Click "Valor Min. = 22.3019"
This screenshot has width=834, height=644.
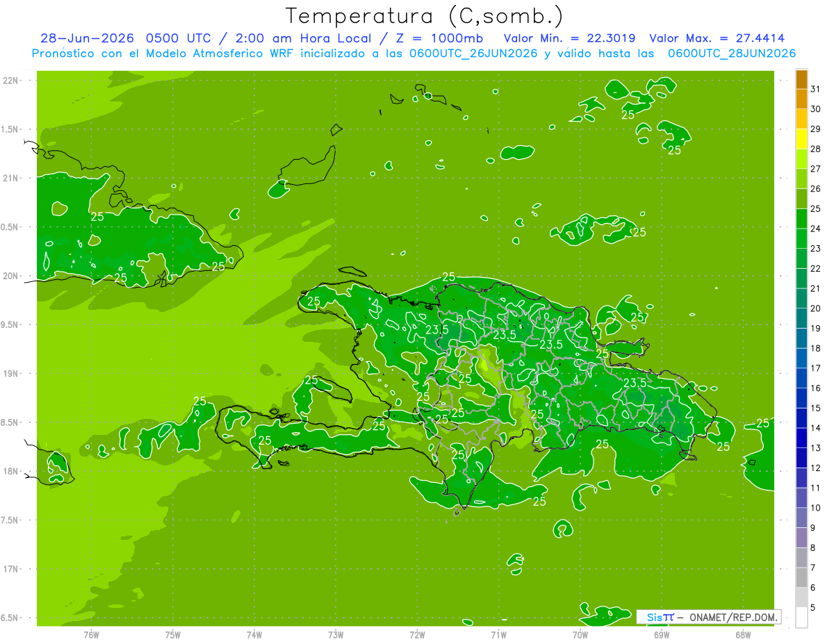(x=569, y=38)
